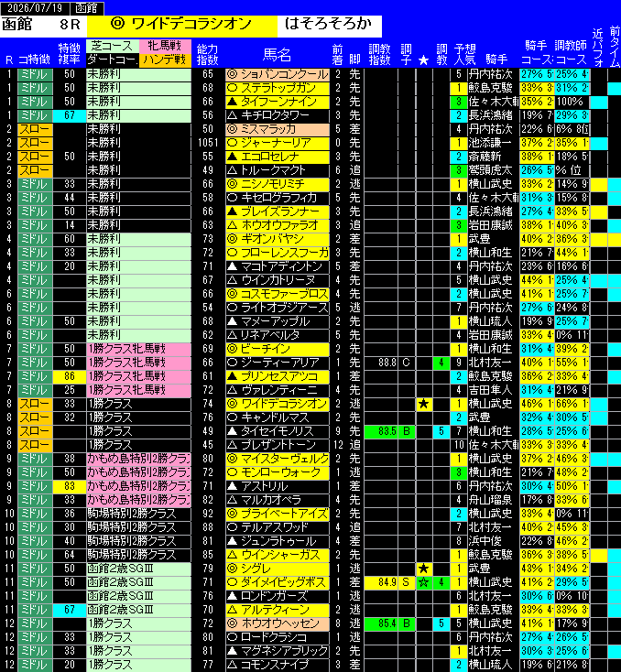Viewport: 621px width, 672px height.
Task: Select the ▲ marked horse タイフーンナイン
Action: click(x=278, y=102)
